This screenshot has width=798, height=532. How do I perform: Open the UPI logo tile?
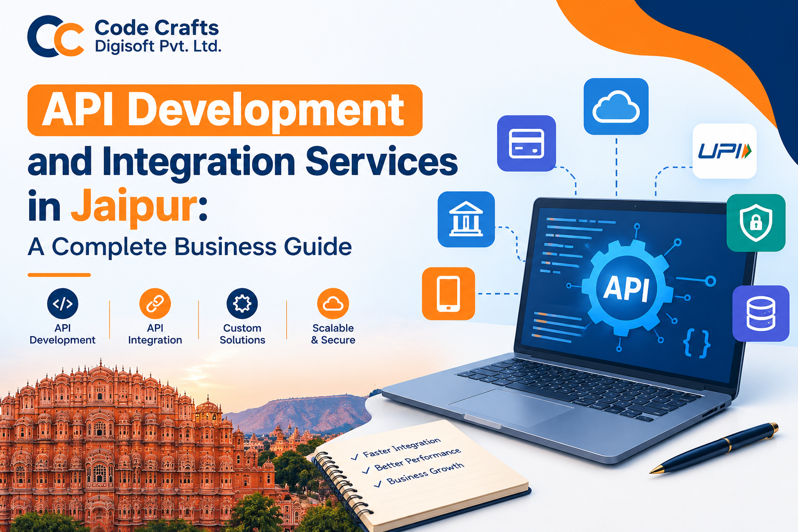tap(724, 151)
